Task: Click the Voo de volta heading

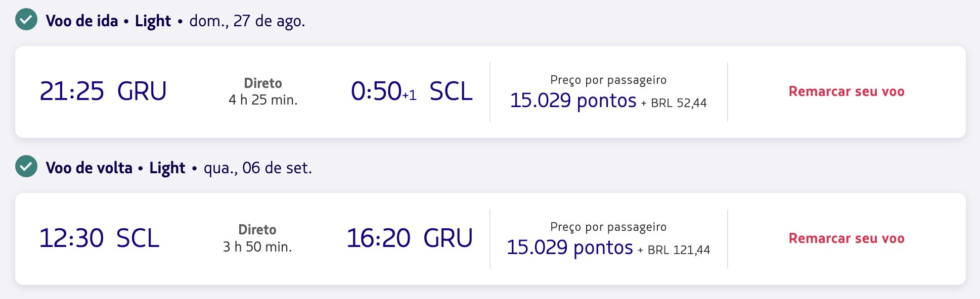Action: click(89, 168)
